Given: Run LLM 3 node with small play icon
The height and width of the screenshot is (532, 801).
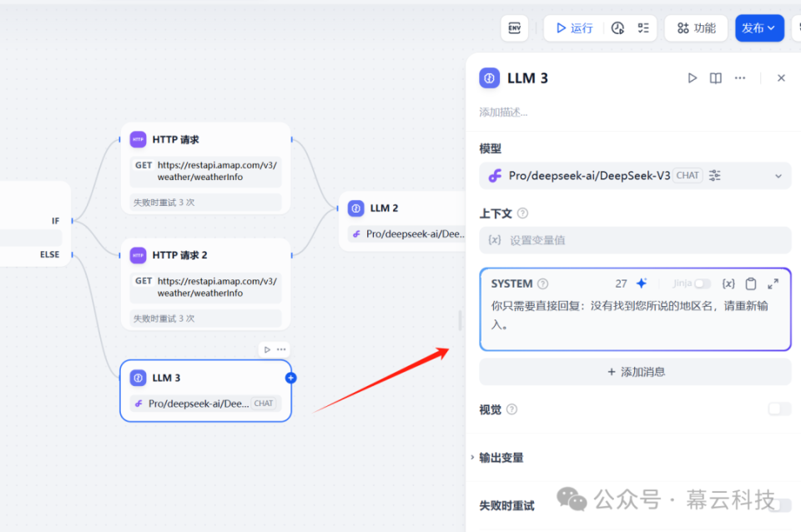Looking at the screenshot, I should tap(267, 349).
